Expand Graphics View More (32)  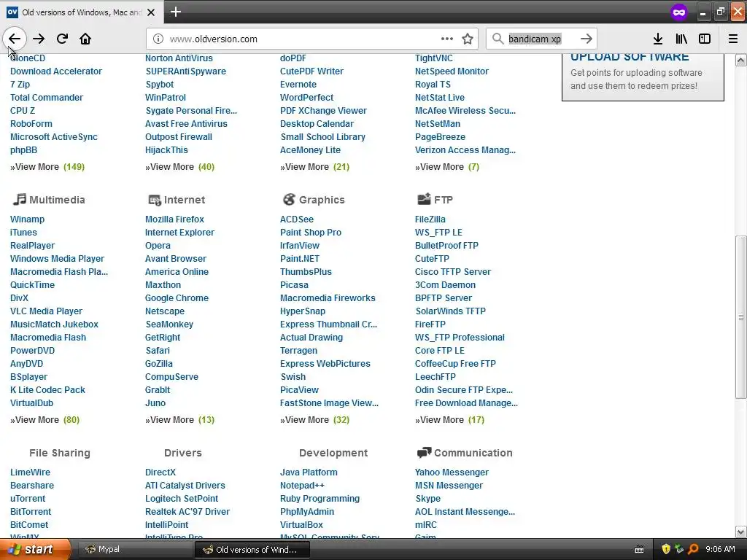click(314, 419)
